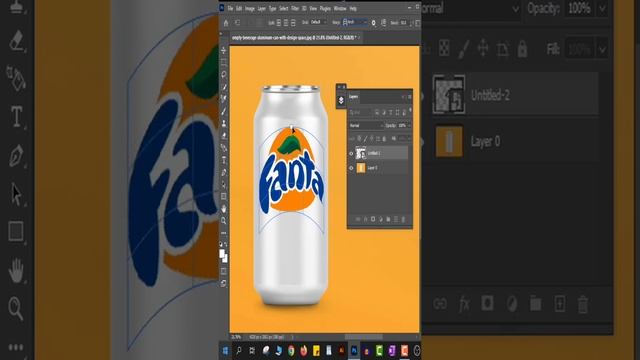This screenshot has height=360, width=640.
Task: Open the Layers panel flyout menu
Action: click(410, 97)
